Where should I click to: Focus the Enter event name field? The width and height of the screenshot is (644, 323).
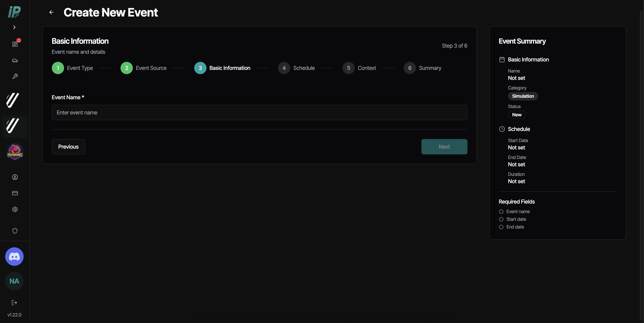point(259,113)
